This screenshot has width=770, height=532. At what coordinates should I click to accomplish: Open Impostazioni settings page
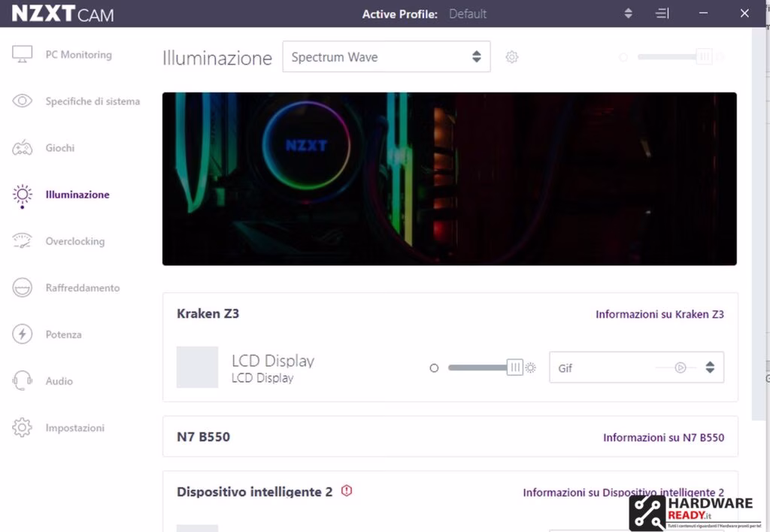[74, 428]
